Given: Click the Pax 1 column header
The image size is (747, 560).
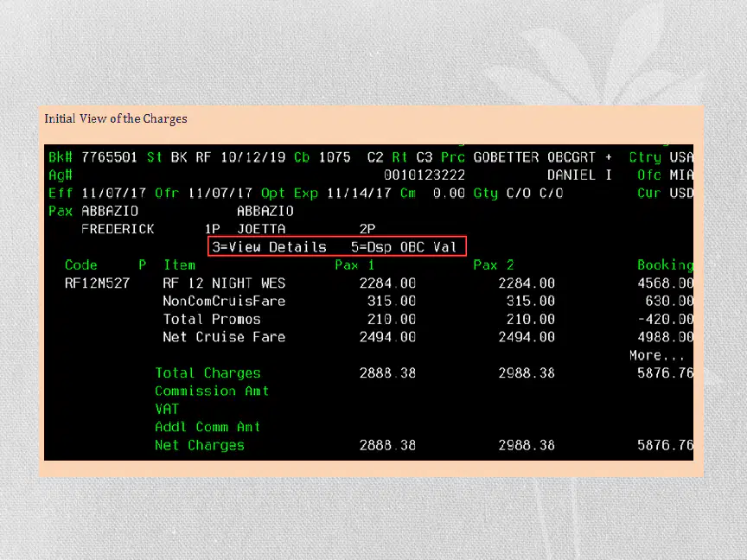Looking at the screenshot, I should pyautogui.click(x=354, y=264).
